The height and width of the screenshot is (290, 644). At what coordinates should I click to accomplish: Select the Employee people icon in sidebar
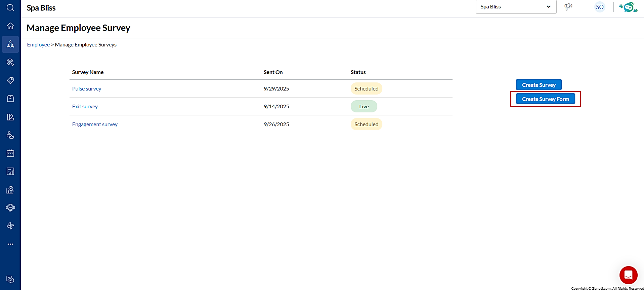click(10, 44)
